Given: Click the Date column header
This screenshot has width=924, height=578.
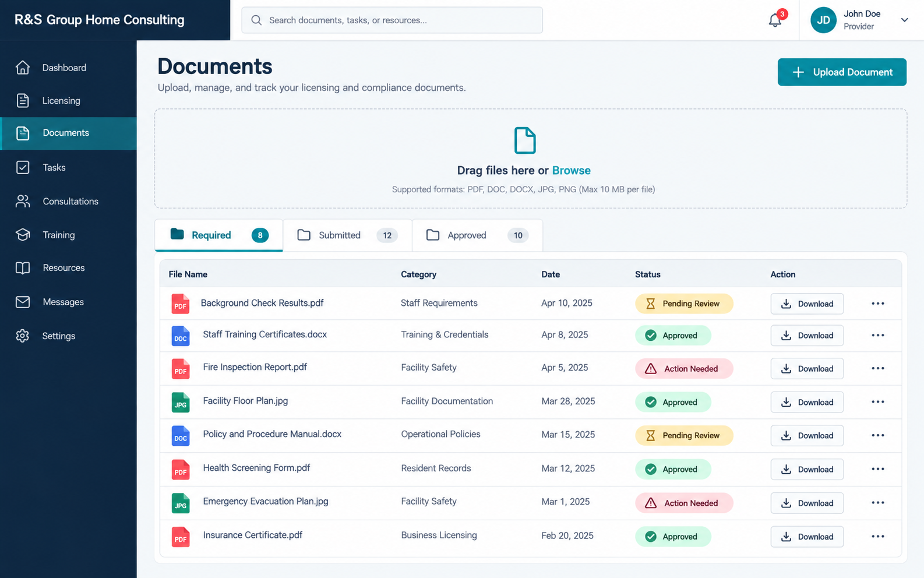Looking at the screenshot, I should point(551,274).
